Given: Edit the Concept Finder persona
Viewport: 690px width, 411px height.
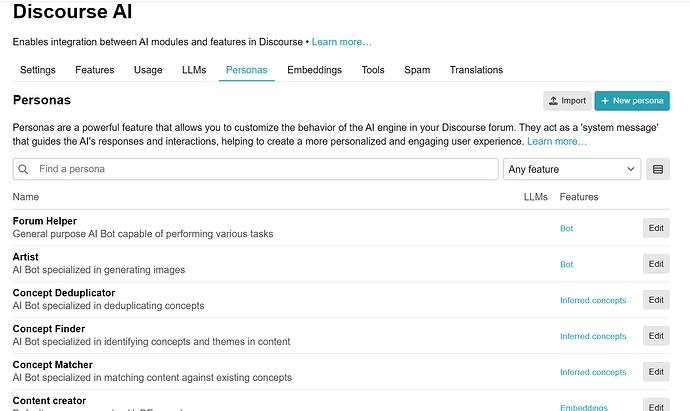Looking at the screenshot, I should click(656, 336).
